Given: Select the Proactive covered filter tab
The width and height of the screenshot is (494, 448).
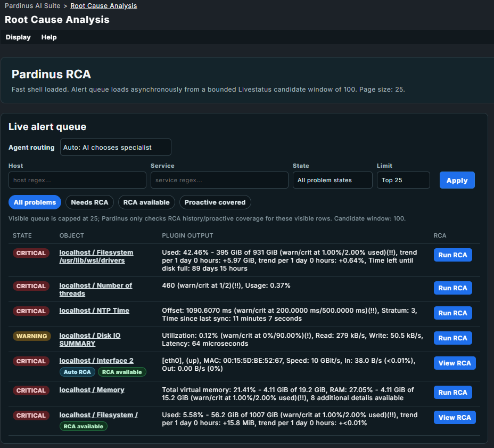Looking at the screenshot, I should coord(215,202).
